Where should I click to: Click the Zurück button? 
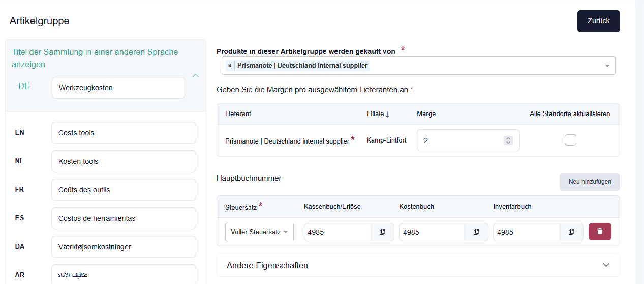(x=598, y=21)
